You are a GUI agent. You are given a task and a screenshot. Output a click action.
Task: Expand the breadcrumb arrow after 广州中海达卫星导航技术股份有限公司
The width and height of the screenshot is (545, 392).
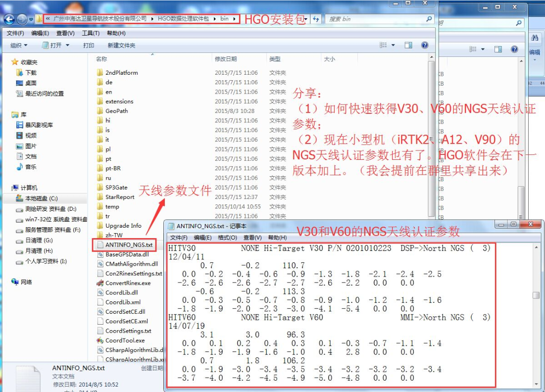pos(152,19)
